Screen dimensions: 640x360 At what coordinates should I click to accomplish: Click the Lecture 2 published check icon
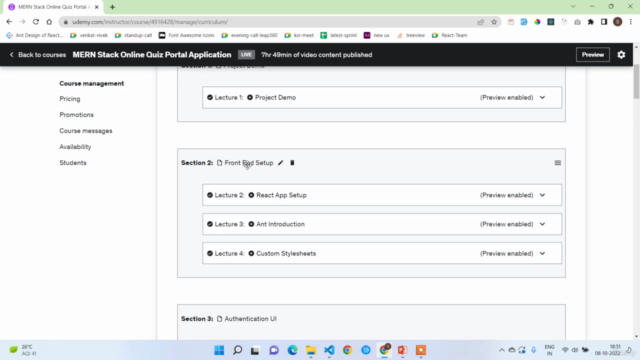pos(210,195)
